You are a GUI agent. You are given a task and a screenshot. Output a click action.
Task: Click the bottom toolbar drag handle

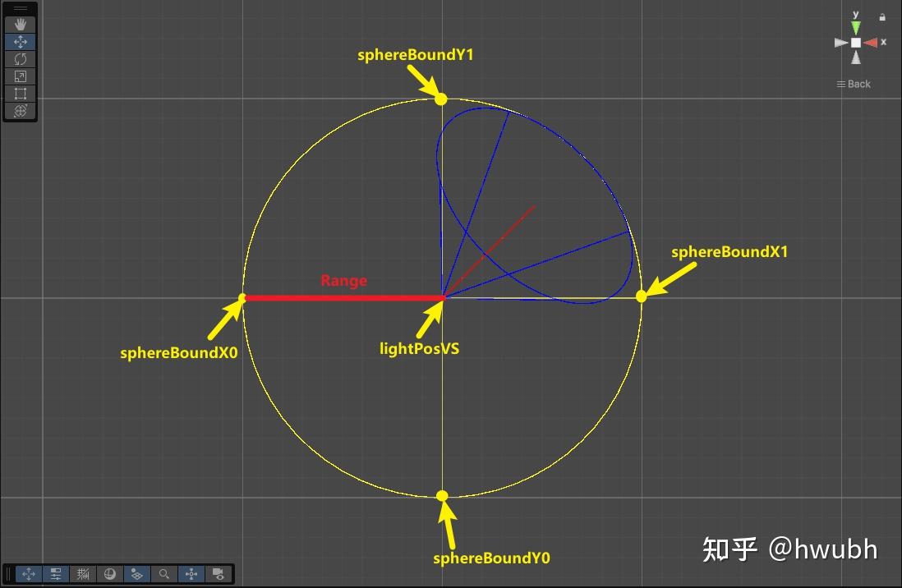[9, 573]
